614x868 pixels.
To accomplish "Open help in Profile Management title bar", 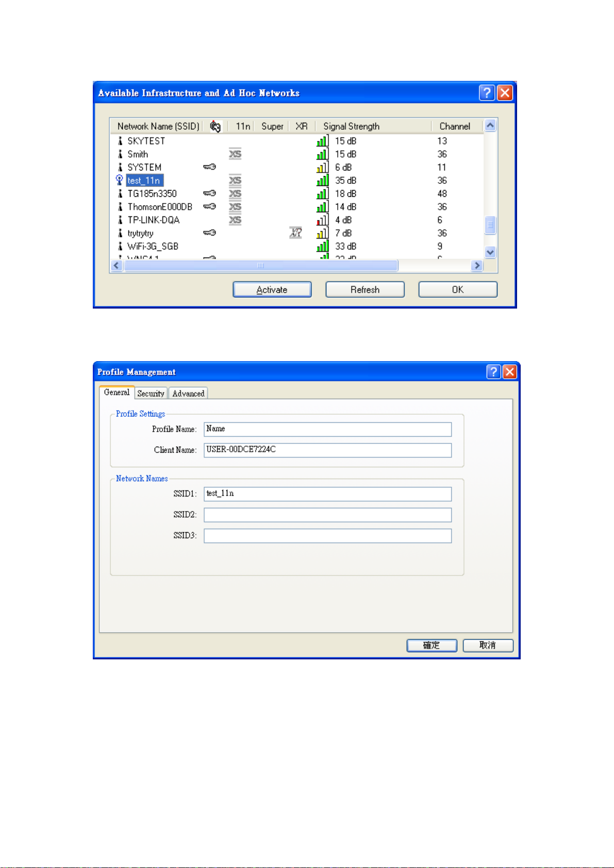I will tap(493, 372).
